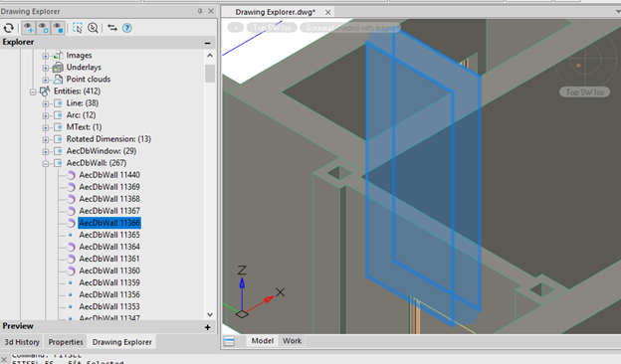
Task: Click the Gouraud shaded with edges visual style
Action: pyautogui.click(x=350, y=28)
